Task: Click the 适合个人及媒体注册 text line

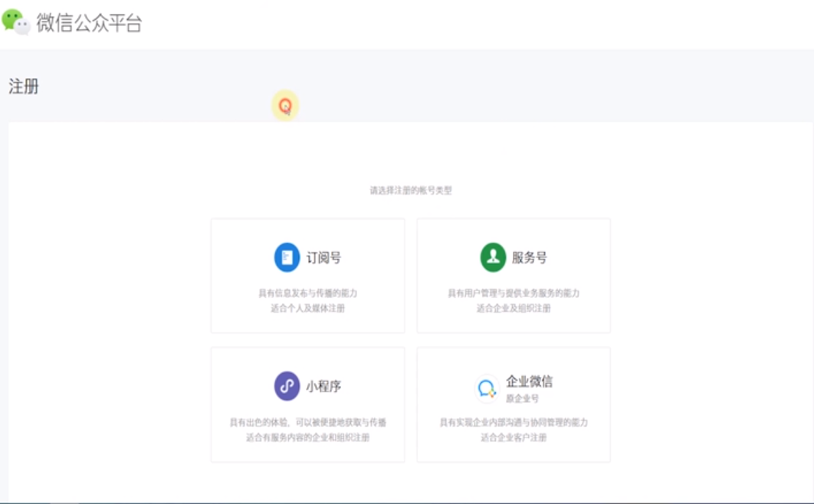Action: coord(307,308)
